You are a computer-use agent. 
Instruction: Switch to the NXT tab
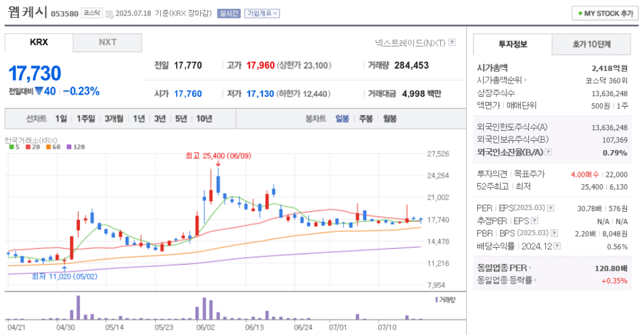pyautogui.click(x=108, y=42)
